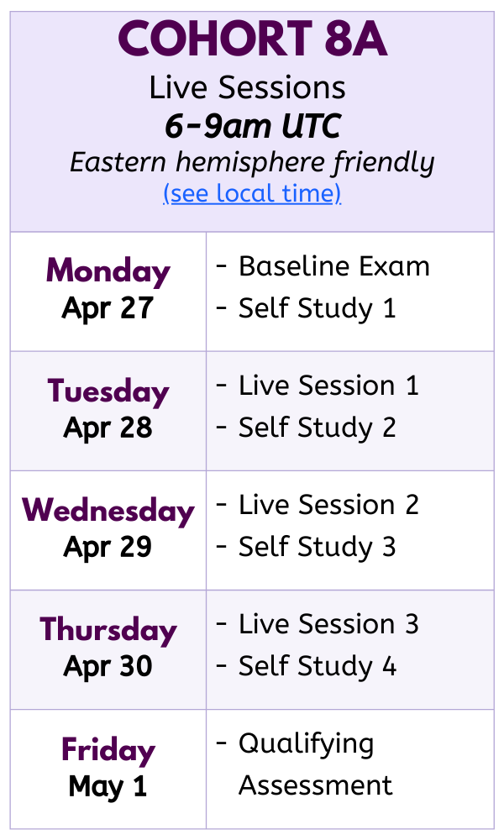Click the "Live Sessions" subtitle in header
Viewport: 504px width, 840px height.
click(x=248, y=88)
